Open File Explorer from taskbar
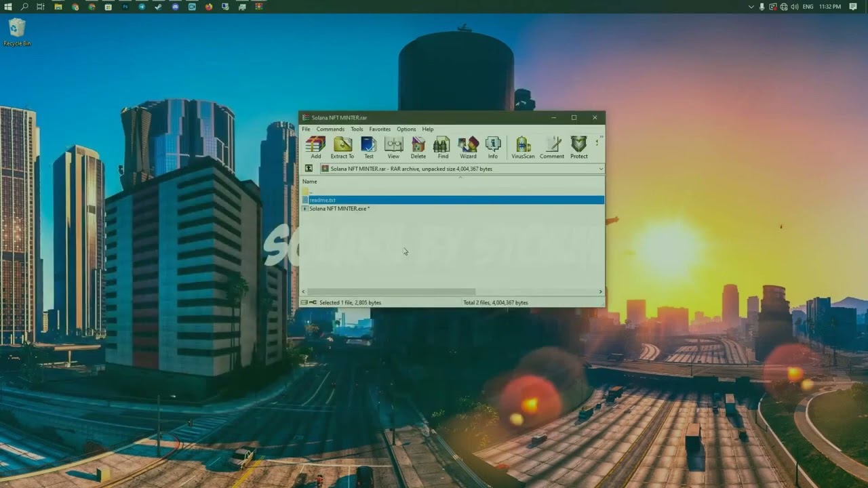Screen dimensions: 868x488 tap(58, 7)
